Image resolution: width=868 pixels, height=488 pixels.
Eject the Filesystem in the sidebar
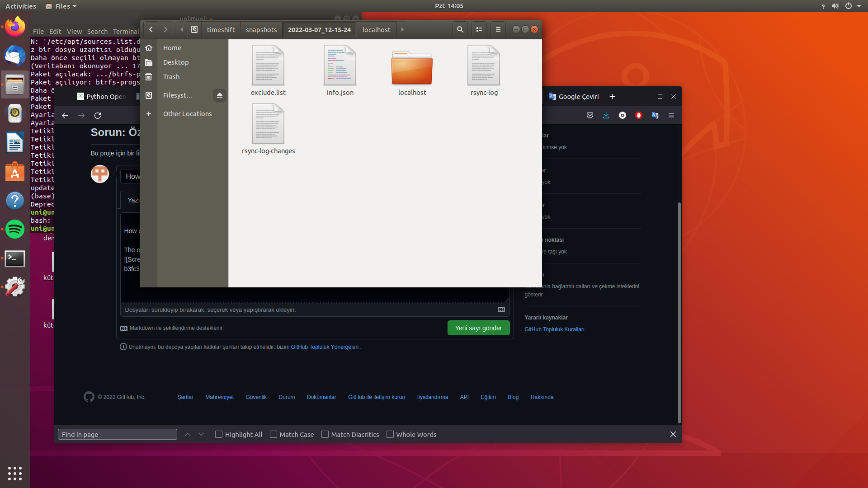coord(219,95)
